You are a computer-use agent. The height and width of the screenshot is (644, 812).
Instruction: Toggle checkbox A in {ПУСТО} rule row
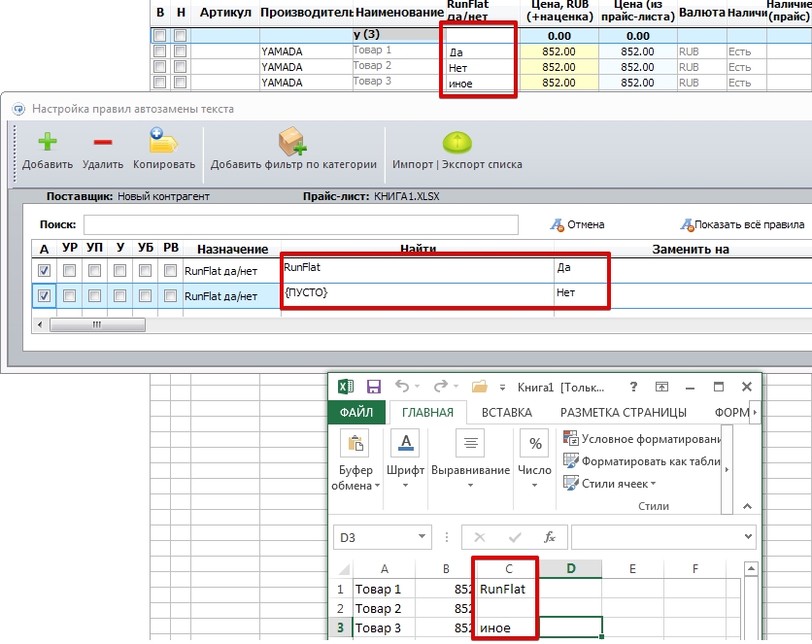coord(44,295)
